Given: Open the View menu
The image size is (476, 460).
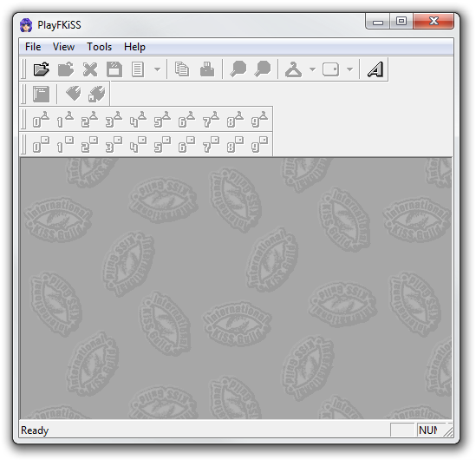Looking at the screenshot, I should click(63, 47).
